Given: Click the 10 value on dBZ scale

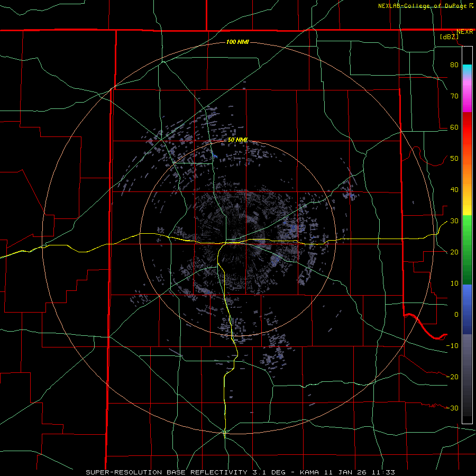Looking at the screenshot, I should pyautogui.click(x=454, y=283).
